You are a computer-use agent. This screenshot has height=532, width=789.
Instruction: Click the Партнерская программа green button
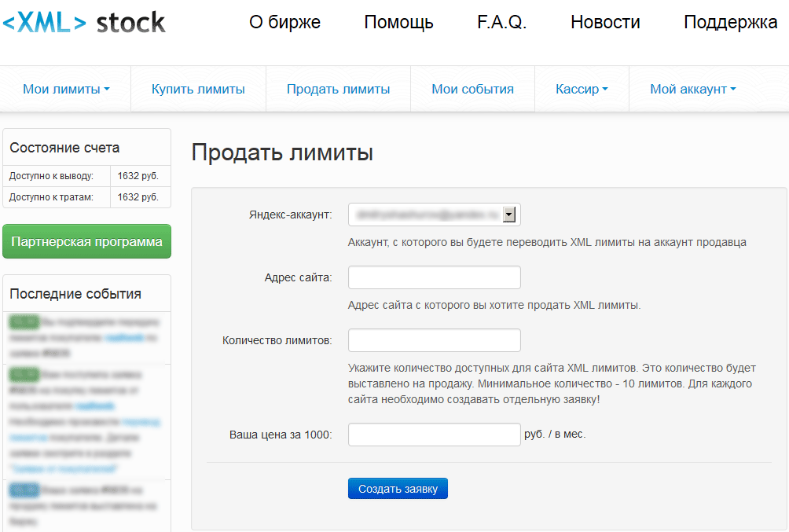tap(86, 241)
